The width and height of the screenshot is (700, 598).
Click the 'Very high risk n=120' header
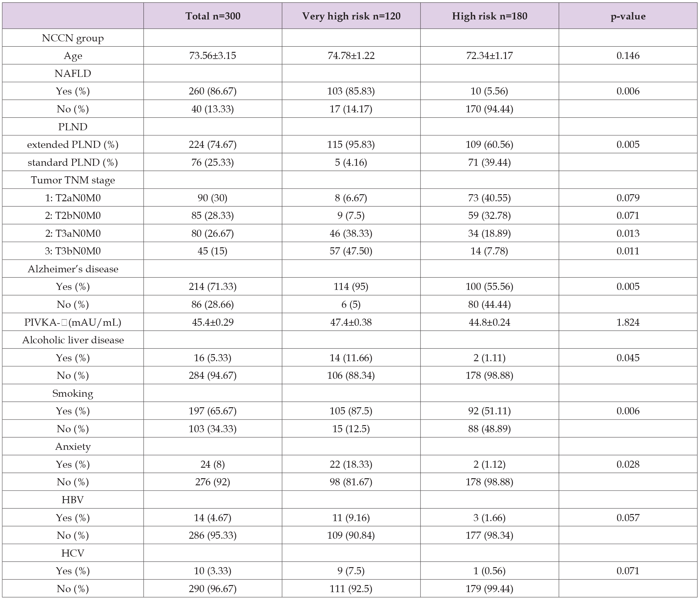coord(351,16)
